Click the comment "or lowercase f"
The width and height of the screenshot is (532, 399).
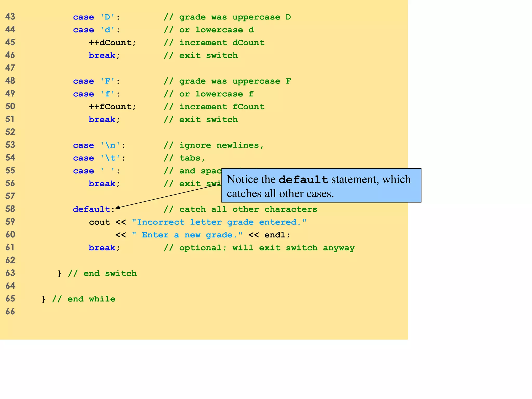click(209, 94)
